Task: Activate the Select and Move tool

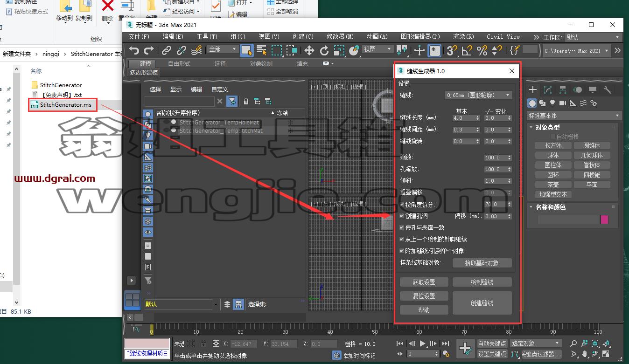Action: (309, 50)
